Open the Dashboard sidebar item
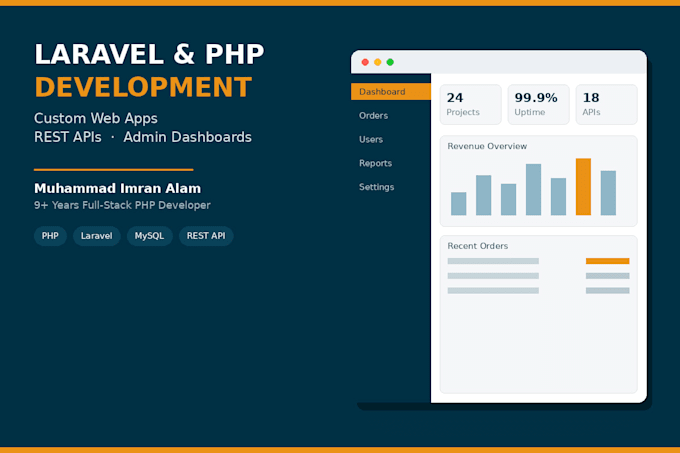 [391, 91]
